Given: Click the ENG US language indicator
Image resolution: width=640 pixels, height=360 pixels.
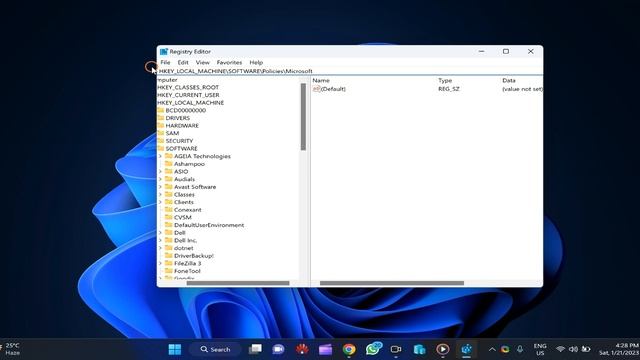Looking at the screenshot, I should pyautogui.click(x=540, y=349).
